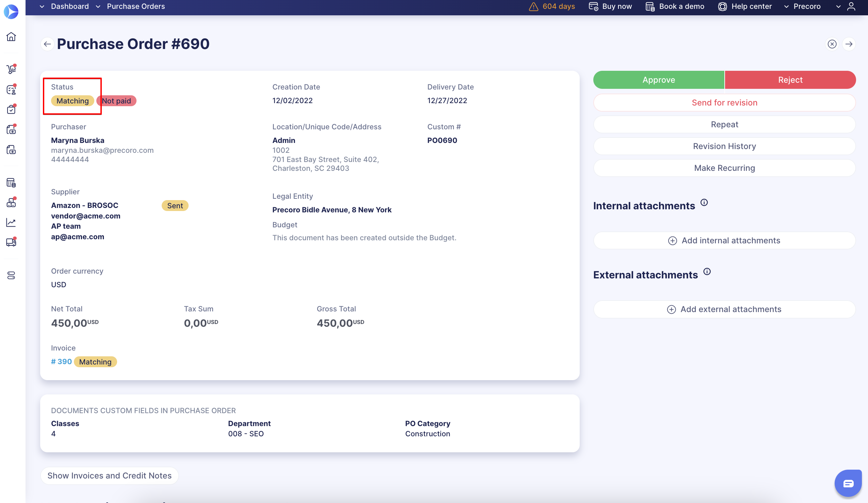Click plus icon for external attachments
This screenshot has height=503, width=868.
671,309
